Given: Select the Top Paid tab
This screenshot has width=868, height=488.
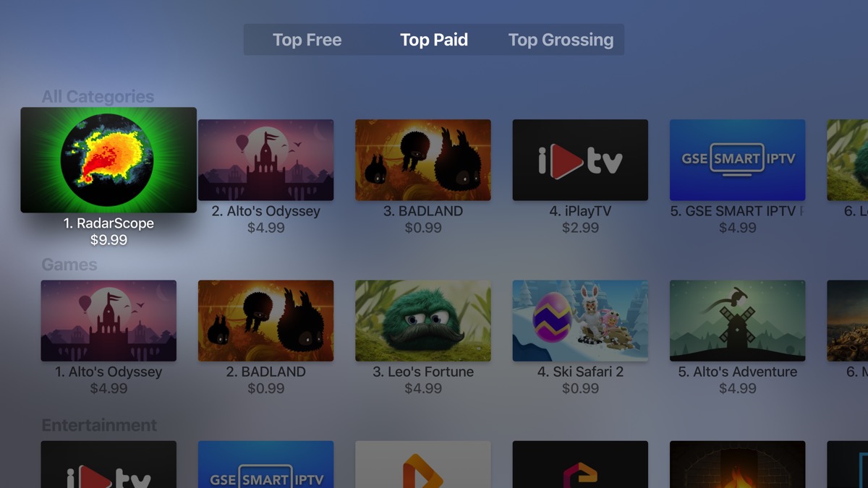Looking at the screenshot, I should 434,40.
